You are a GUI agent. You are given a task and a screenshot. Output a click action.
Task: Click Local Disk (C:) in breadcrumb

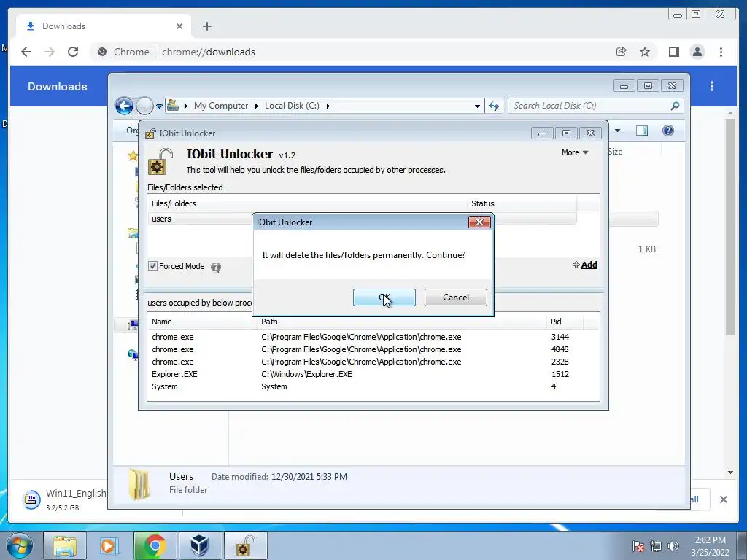point(292,106)
